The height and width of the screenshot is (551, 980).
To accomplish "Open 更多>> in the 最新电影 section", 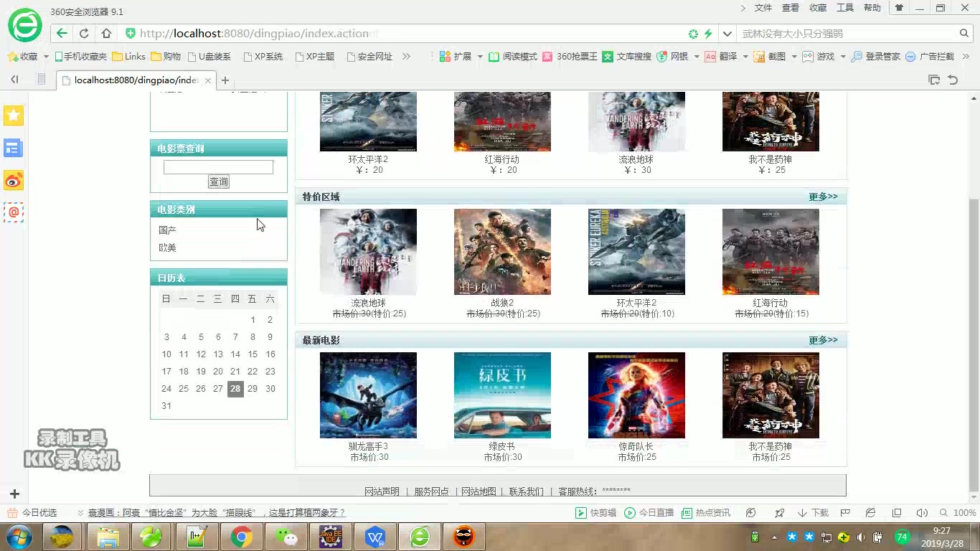I will pos(823,340).
